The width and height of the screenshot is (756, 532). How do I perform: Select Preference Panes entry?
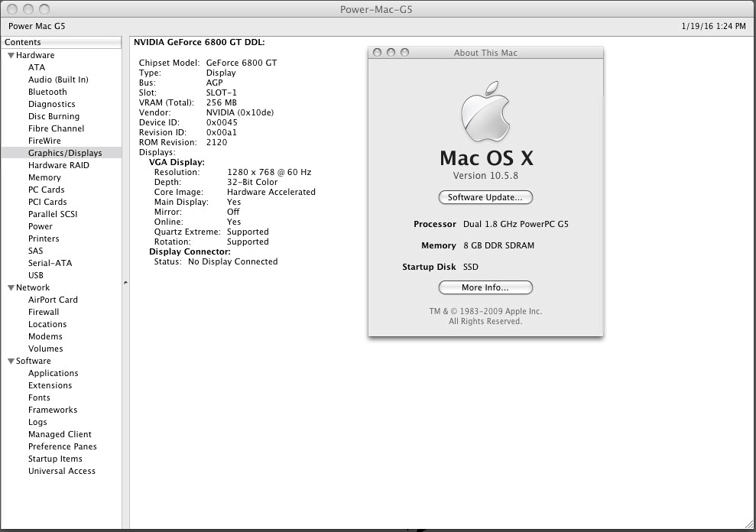(x=62, y=446)
